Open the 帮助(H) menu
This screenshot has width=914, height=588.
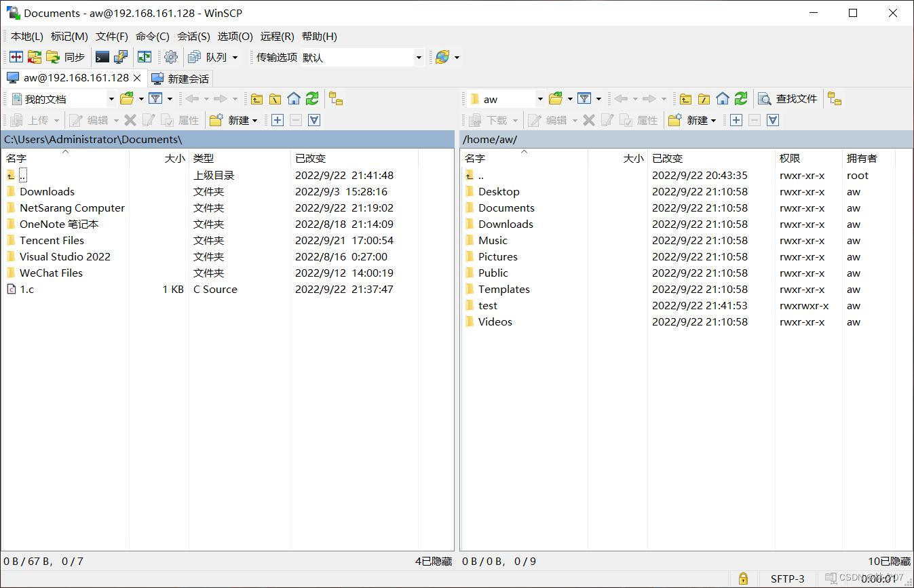tap(319, 37)
